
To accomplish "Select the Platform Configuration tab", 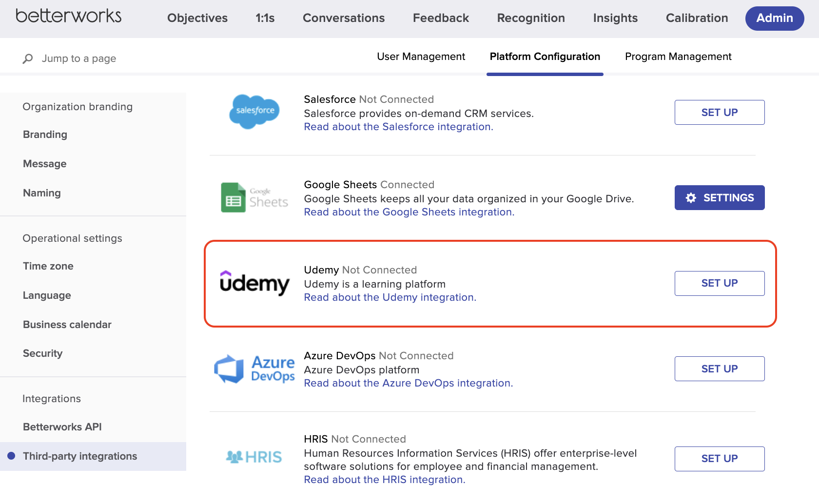I will point(545,57).
